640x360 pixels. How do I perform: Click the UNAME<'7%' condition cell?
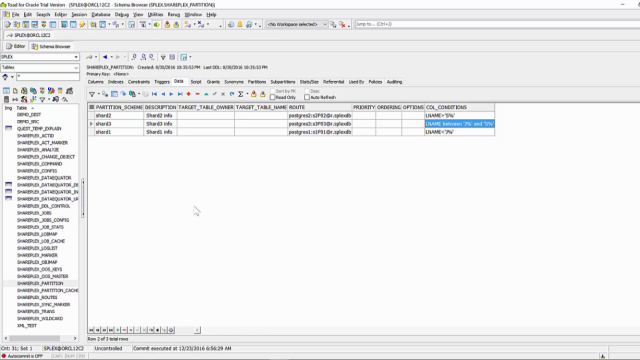tap(460, 132)
